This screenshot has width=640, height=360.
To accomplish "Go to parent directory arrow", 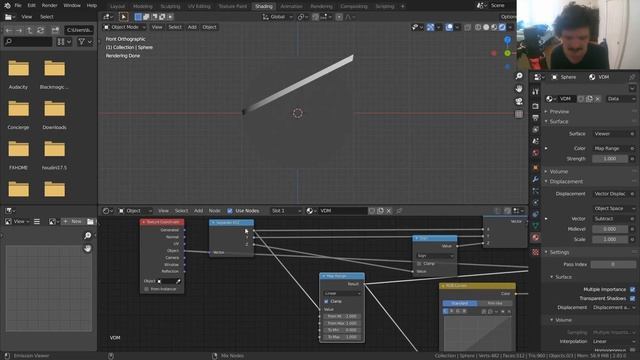I will pos(29,30).
